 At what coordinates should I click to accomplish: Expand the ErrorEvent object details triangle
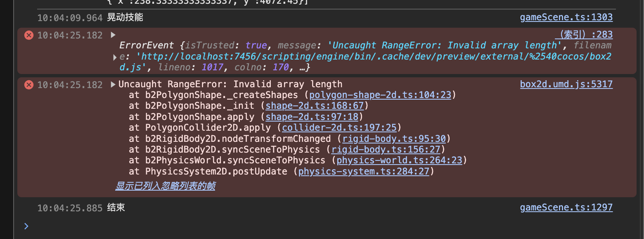point(115,57)
